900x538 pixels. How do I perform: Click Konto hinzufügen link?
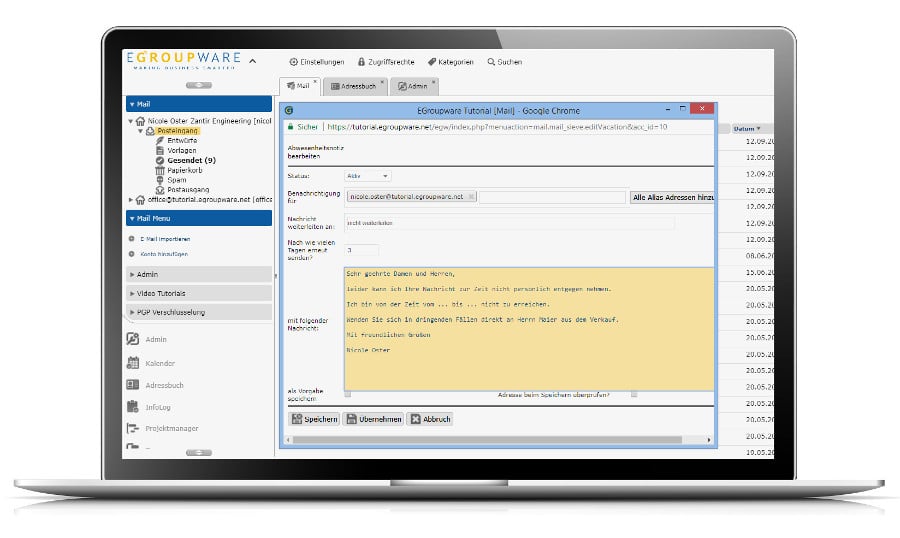pos(164,254)
